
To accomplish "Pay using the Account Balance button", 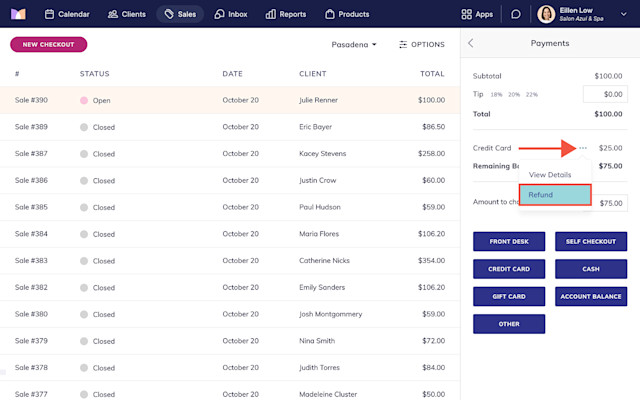I will pyautogui.click(x=591, y=296).
